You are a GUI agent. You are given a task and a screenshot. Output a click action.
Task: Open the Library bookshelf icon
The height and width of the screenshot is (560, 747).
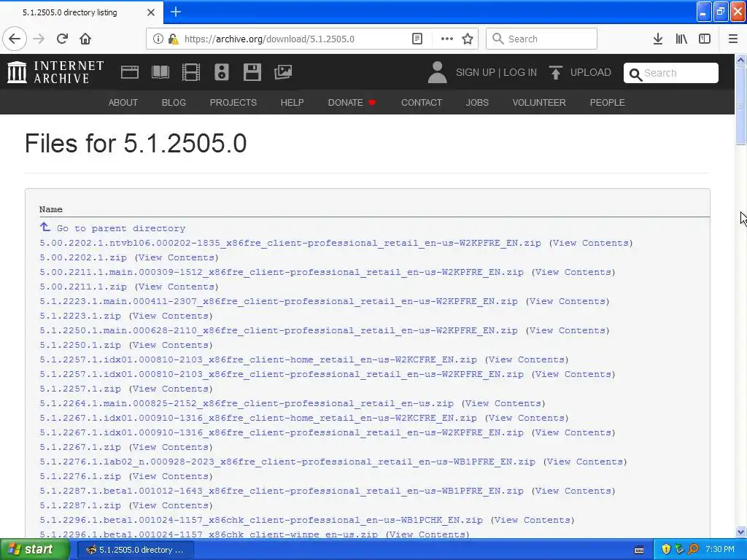(x=681, y=39)
